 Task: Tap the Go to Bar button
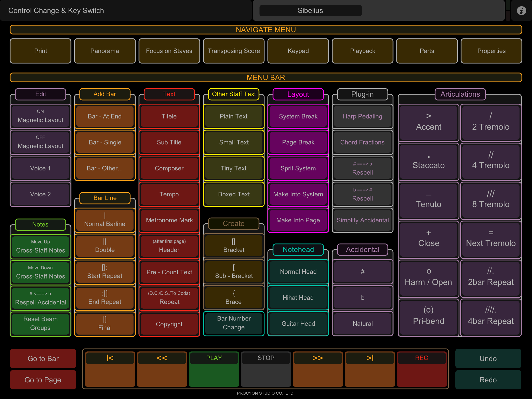(43, 358)
